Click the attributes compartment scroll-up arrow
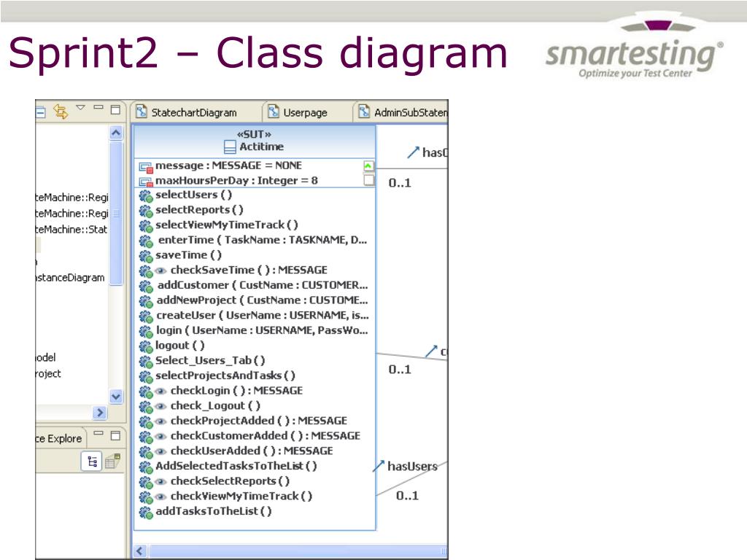747x560 pixels. (x=368, y=166)
